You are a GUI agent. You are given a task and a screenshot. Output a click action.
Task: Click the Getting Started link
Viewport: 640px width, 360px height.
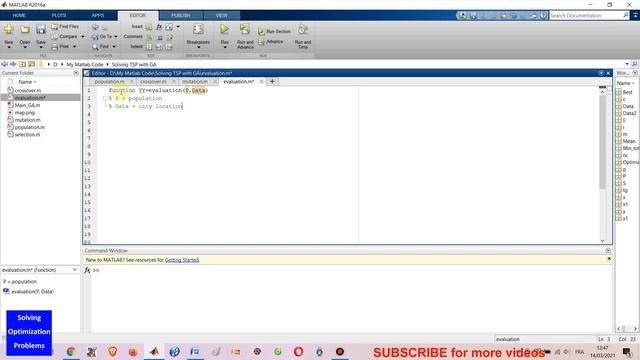tap(182, 260)
